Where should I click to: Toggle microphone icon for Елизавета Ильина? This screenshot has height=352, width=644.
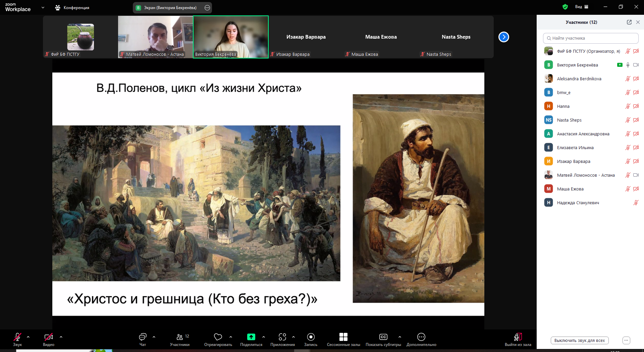[x=628, y=147]
